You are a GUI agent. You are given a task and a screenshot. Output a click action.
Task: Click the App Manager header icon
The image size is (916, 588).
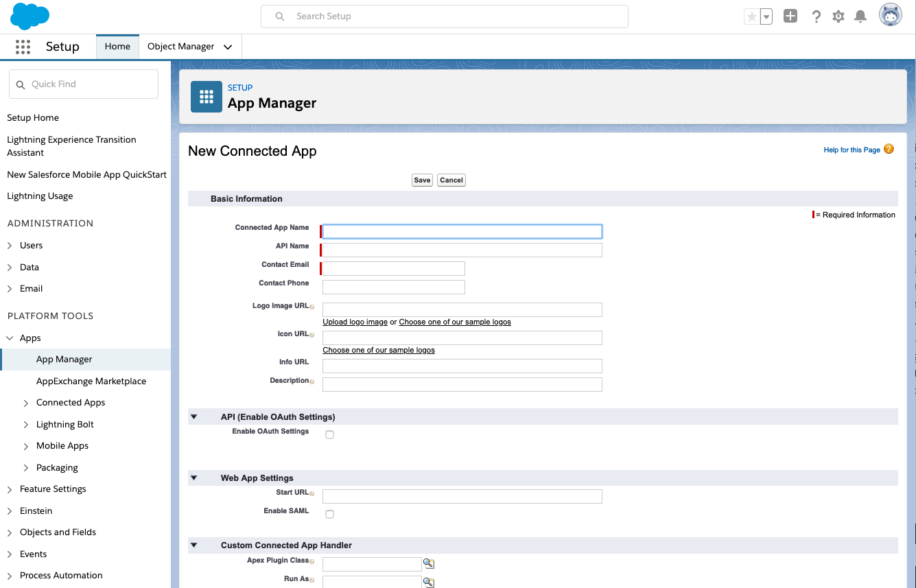tap(207, 97)
